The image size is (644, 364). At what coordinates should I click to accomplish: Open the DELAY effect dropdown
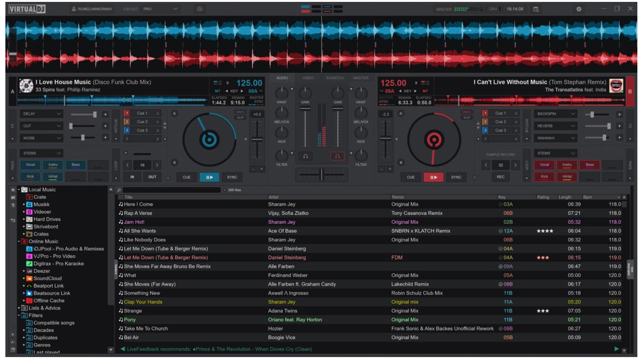[41, 114]
